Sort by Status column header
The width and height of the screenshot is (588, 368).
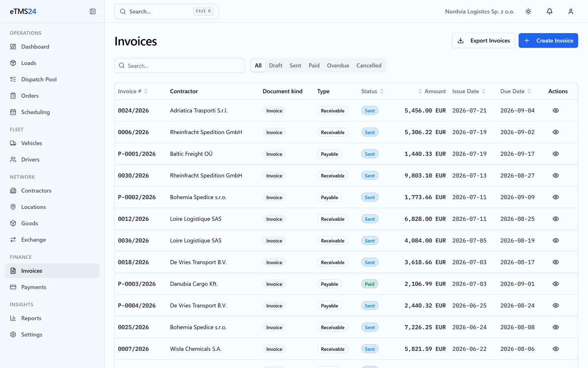coord(372,91)
